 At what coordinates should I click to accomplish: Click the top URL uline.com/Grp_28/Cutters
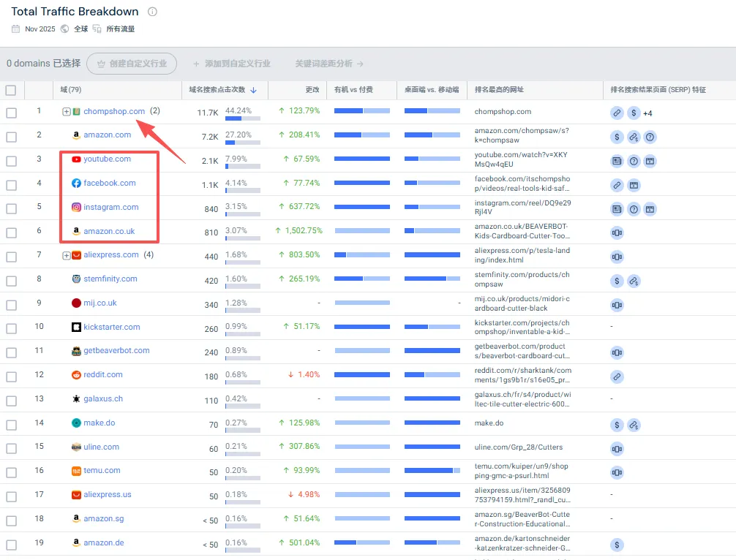click(518, 447)
